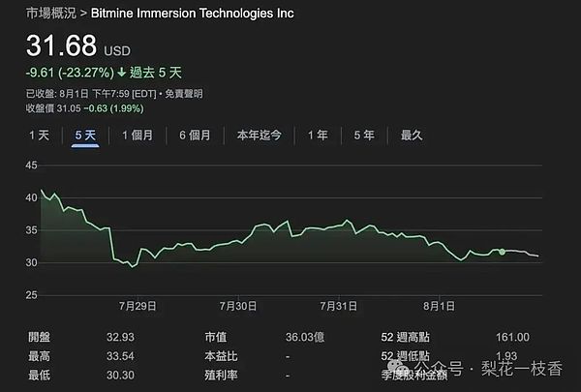Click the 市場概況 breadcrumb link
Screen dimensions: 581x392
point(46,14)
